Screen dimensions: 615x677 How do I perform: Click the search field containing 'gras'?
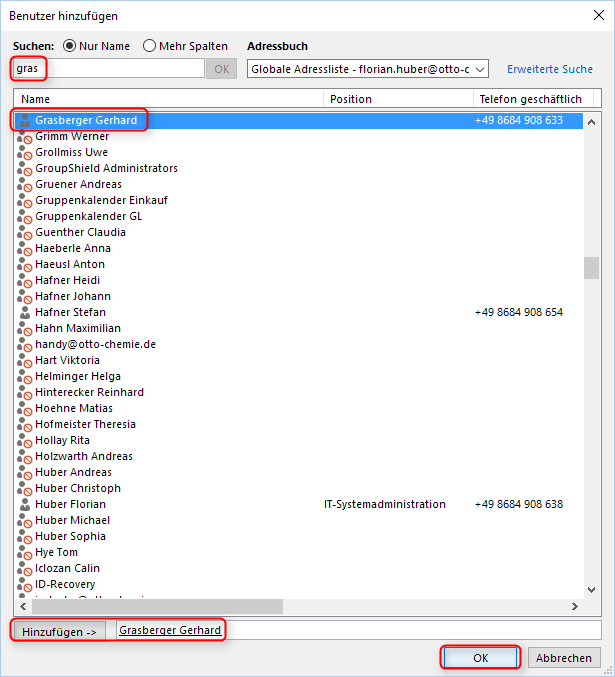[108, 69]
